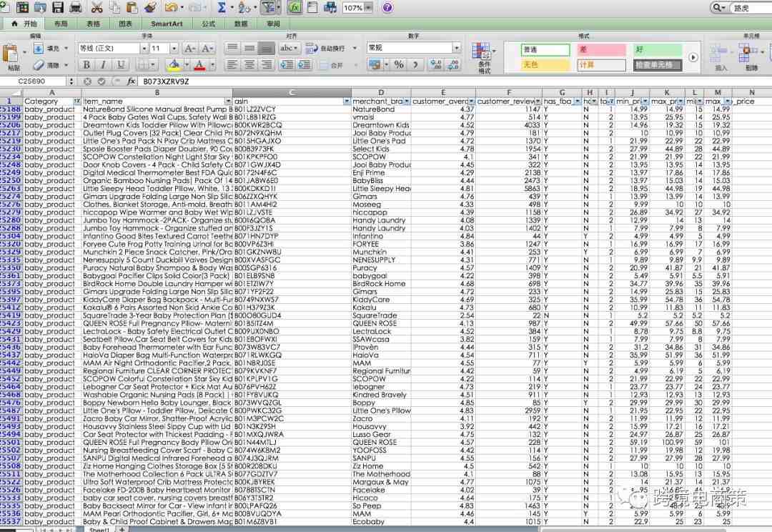Open the asin column filter dropdown
Screen dimensions: 772x532
pyautogui.click(x=347, y=101)
